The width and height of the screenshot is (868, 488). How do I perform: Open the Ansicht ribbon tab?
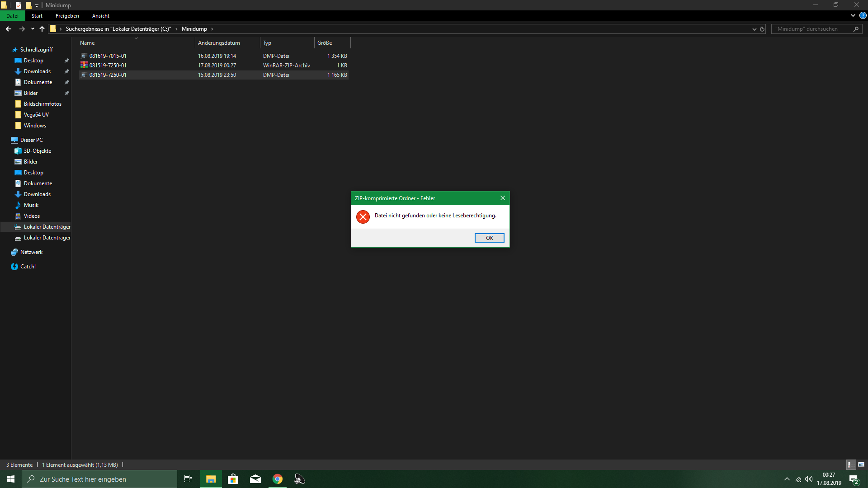(x=100, y=16)
